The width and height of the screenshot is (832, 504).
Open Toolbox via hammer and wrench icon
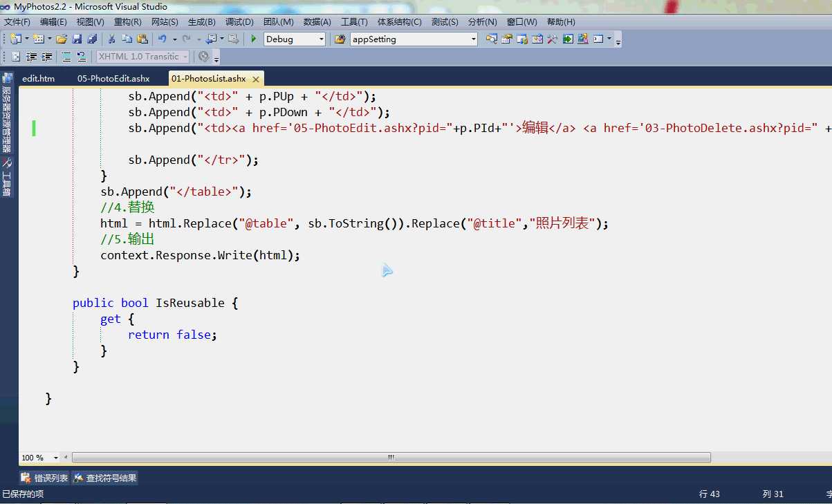[x=552, y=39]
